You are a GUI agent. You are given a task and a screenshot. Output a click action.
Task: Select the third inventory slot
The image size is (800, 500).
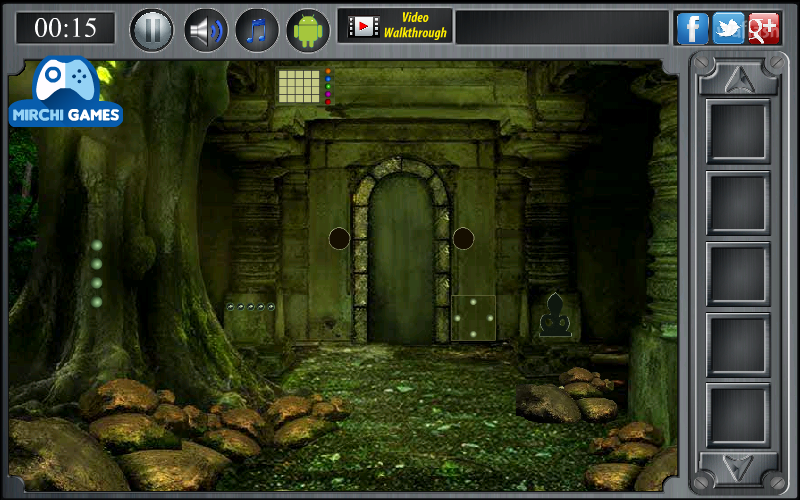click(x=738, y=274)
